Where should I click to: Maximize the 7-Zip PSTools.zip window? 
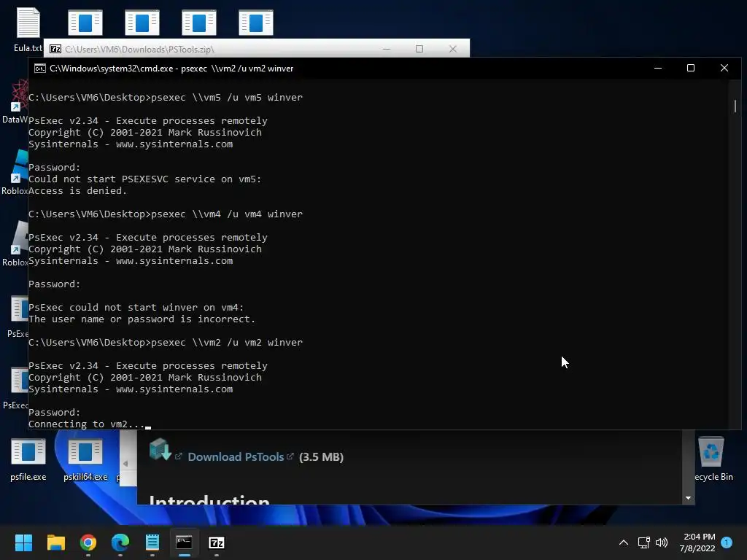[419, 49]
